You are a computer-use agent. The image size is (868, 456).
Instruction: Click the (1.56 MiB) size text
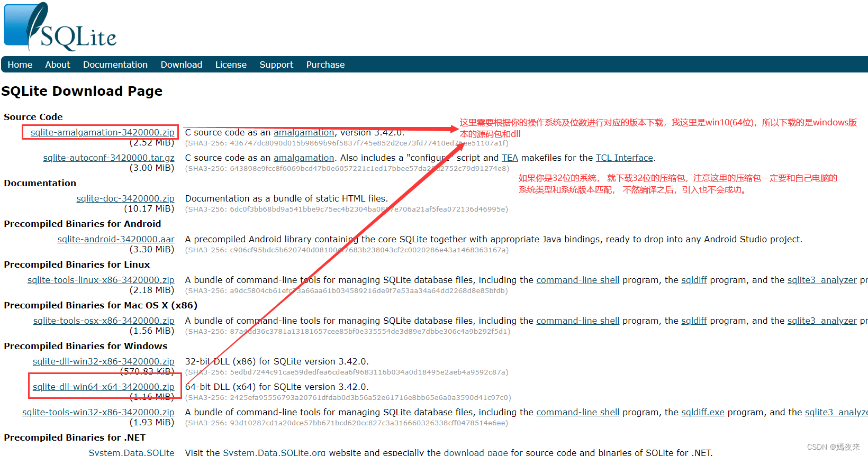click(152, 331)
